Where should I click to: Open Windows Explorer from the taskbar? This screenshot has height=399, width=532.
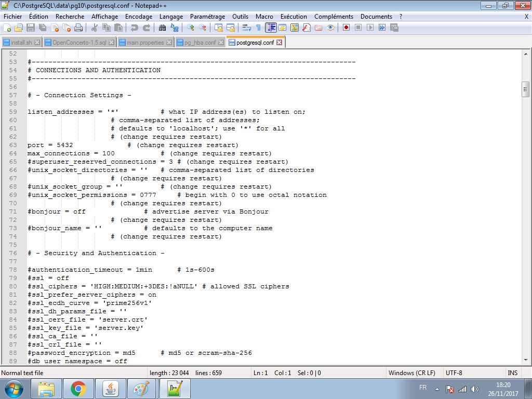tap(46, 389)
